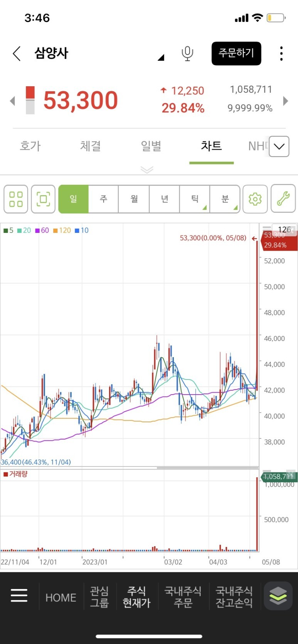Open 주식현재가 in bottom navigation

[136, 597]
